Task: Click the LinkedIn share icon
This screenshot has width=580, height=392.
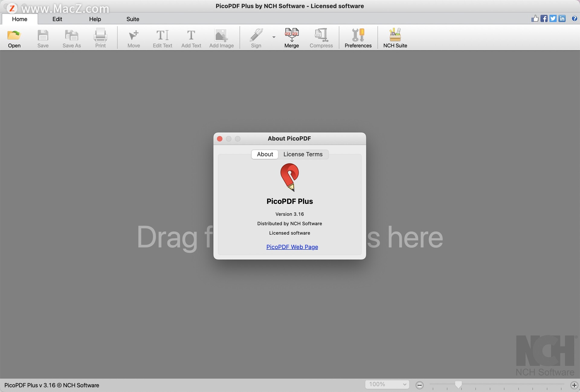Action: tap(562, 19)
